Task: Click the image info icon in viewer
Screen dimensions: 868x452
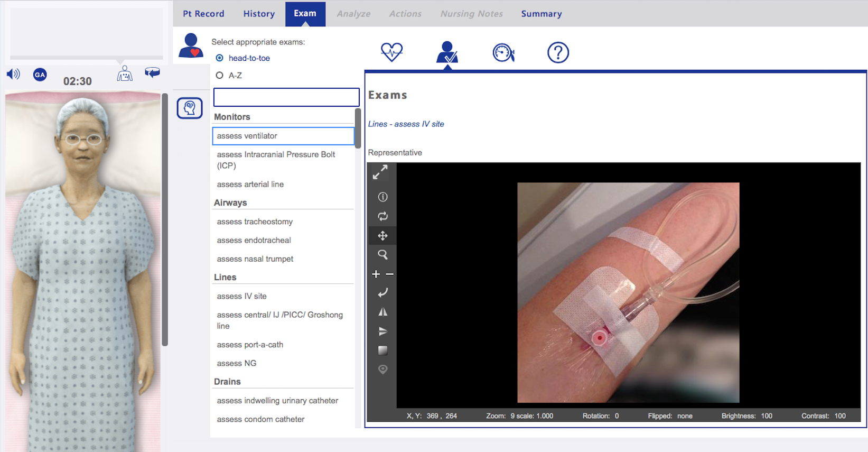Action: pos(382,197)
